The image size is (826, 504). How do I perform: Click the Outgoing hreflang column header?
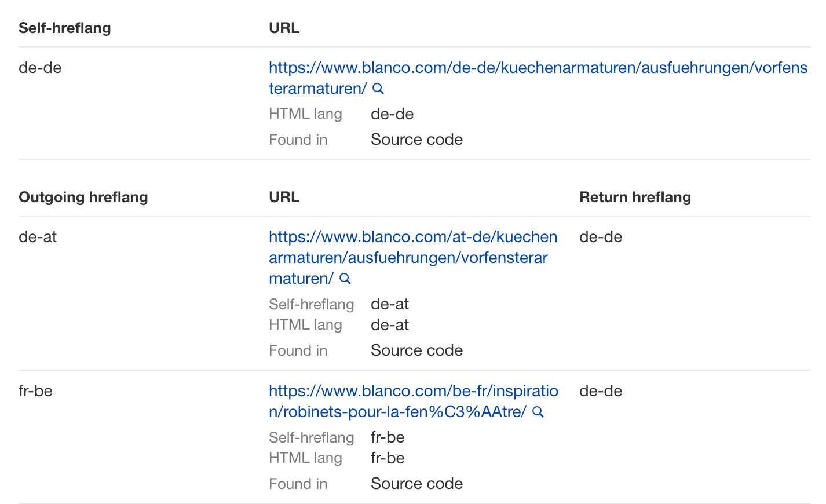point(83,197)
